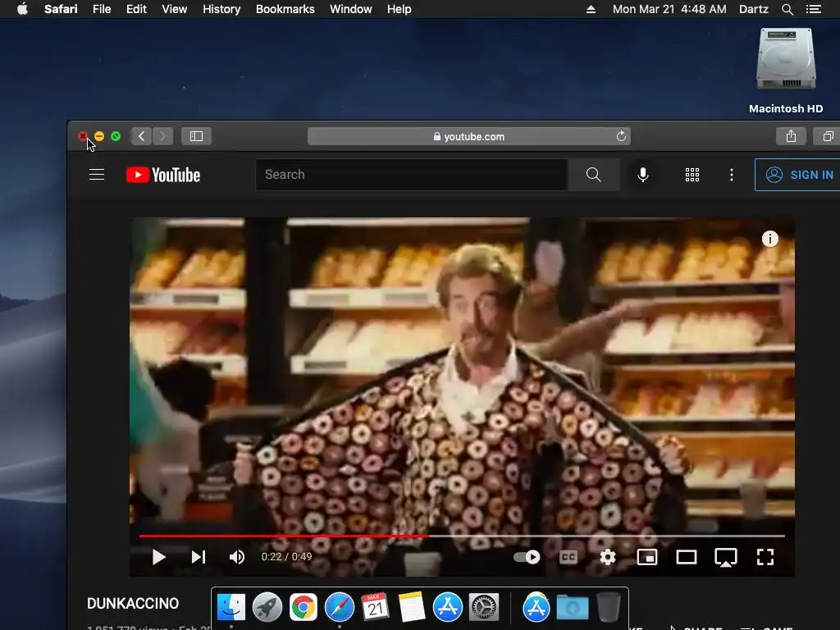Switch to theater mode
The width and height of the screenshot is (840, 630).
tap(687, 557)
